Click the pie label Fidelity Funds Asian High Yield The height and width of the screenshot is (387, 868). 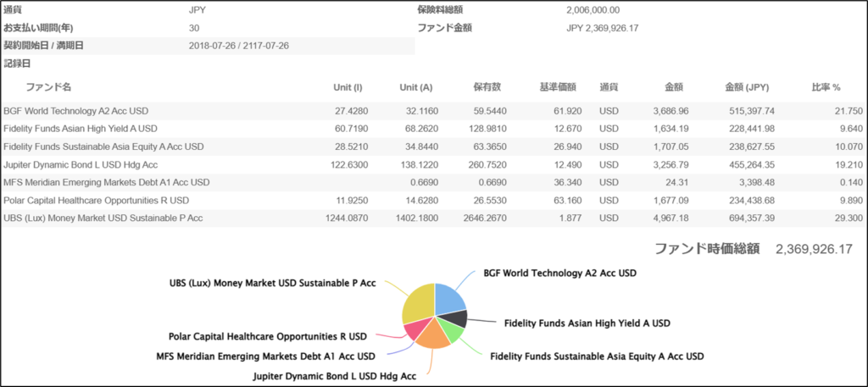pyautogui.click(x=587, y=323)
